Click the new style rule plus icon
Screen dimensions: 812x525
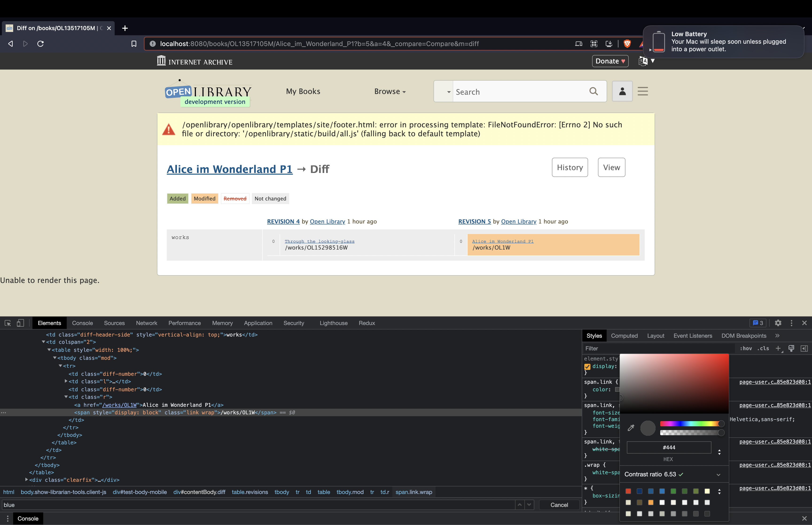[778, 349]
